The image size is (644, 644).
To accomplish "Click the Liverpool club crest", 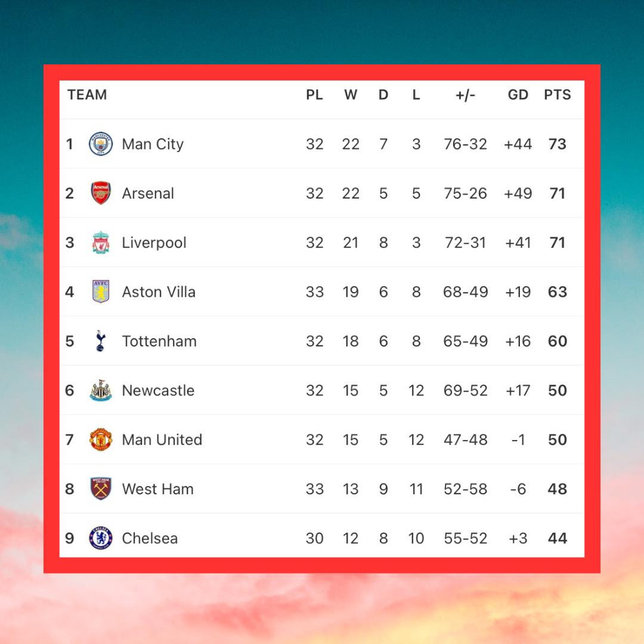I will pyautogui.click(x=101, y=242).
